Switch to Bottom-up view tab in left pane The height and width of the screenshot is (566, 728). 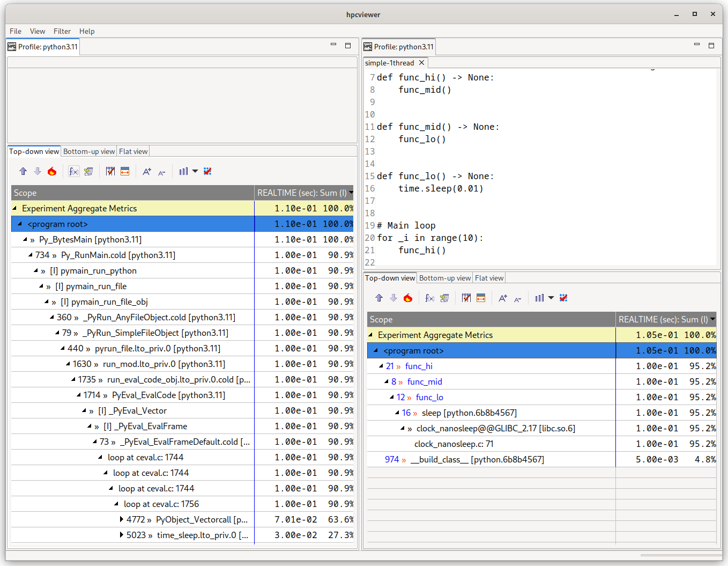tap(89, 151)
